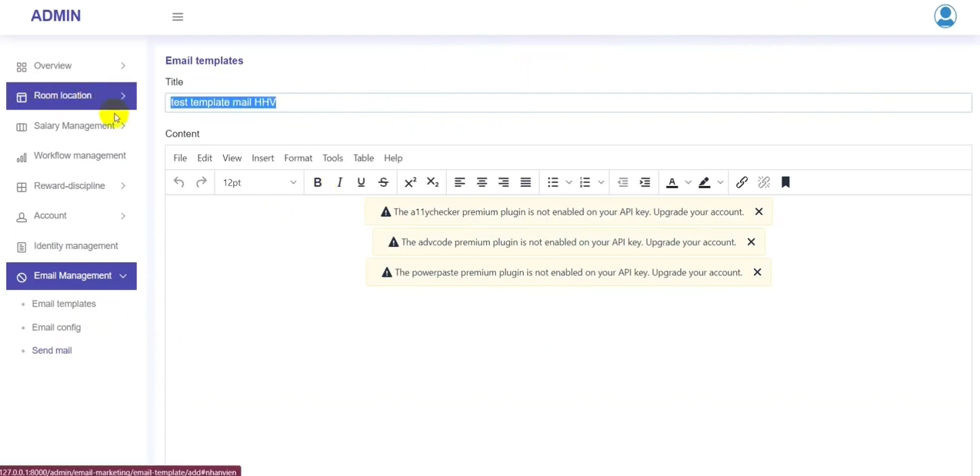
Task: Open the Format menu
Action: click(x=298, y=158)
